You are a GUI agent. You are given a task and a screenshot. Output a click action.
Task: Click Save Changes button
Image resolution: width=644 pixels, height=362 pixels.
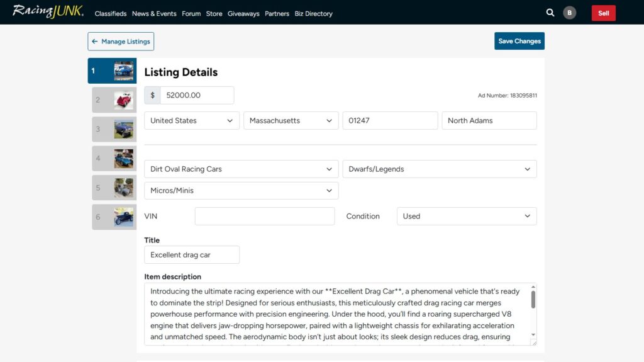pyautogui.click(x=519, y=41)
